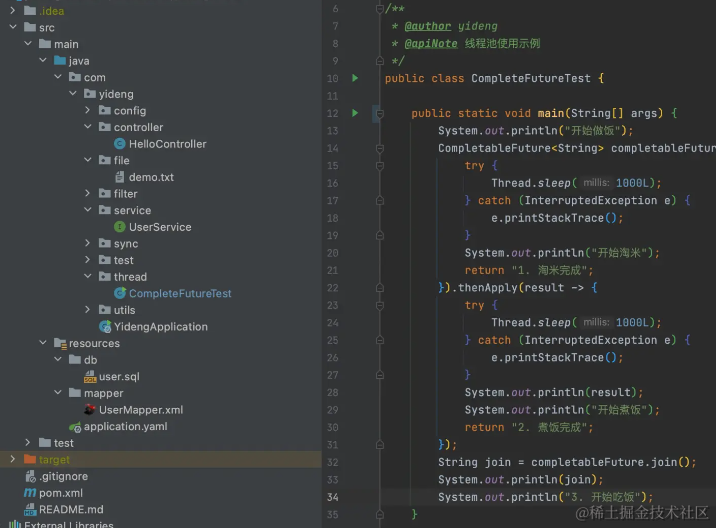The height and width of the screenshot is (528, 716).
Task: Click the UserService interface icon
Action: [x=120, y=227]
